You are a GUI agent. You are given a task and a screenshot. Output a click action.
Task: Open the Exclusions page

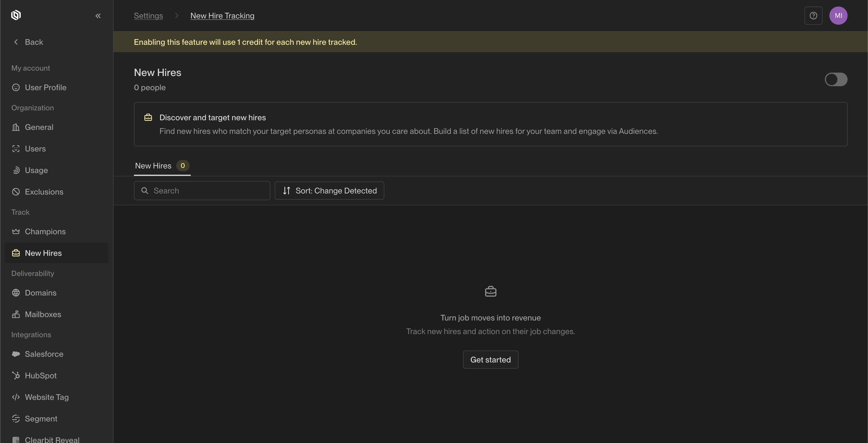(x=56, y=192)
